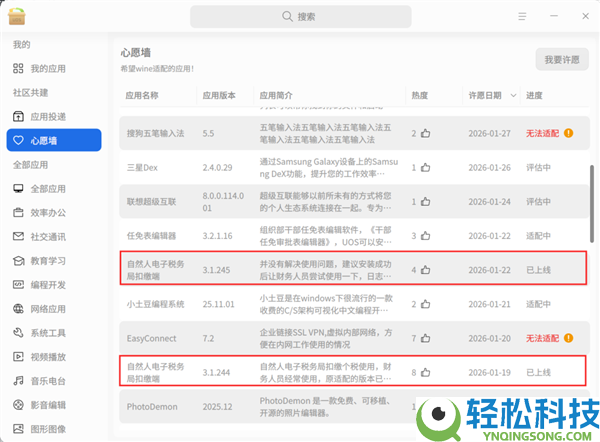Select the 任免表编辑器 app name

[152, 236]
